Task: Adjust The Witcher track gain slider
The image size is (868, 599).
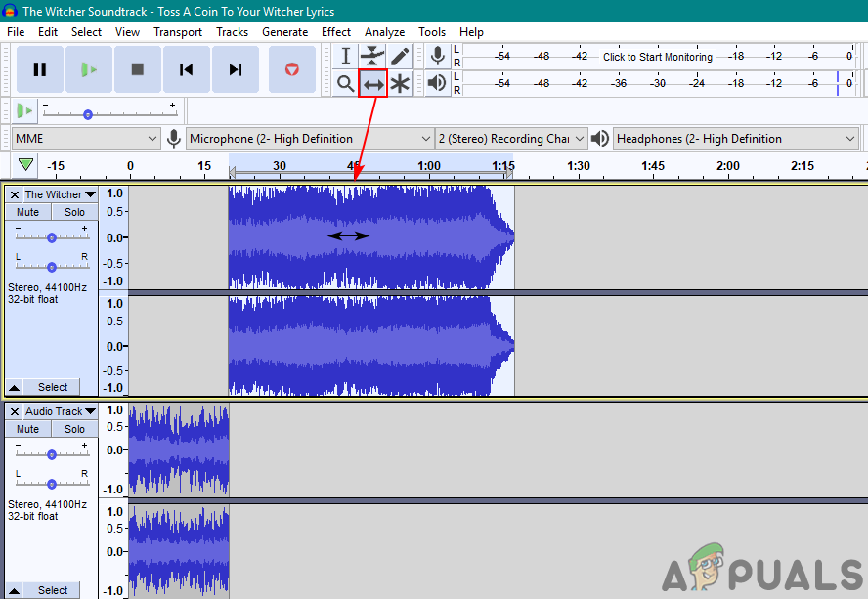Action: (x=51, y=236)
